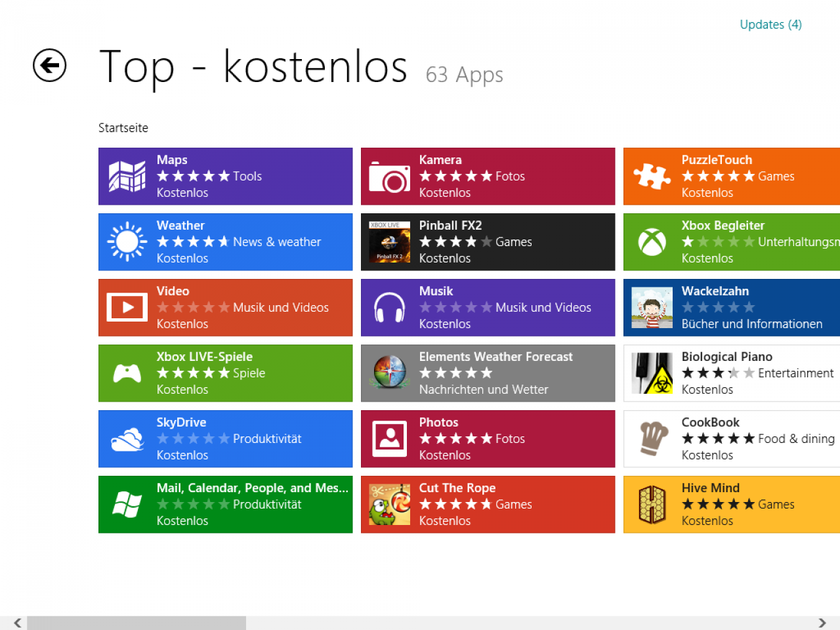Image resolution: width=840 pixels, height=630 pixels.
Task: Open Mail, Calendar, People, and Mes... title
Action: pos(252,488)
